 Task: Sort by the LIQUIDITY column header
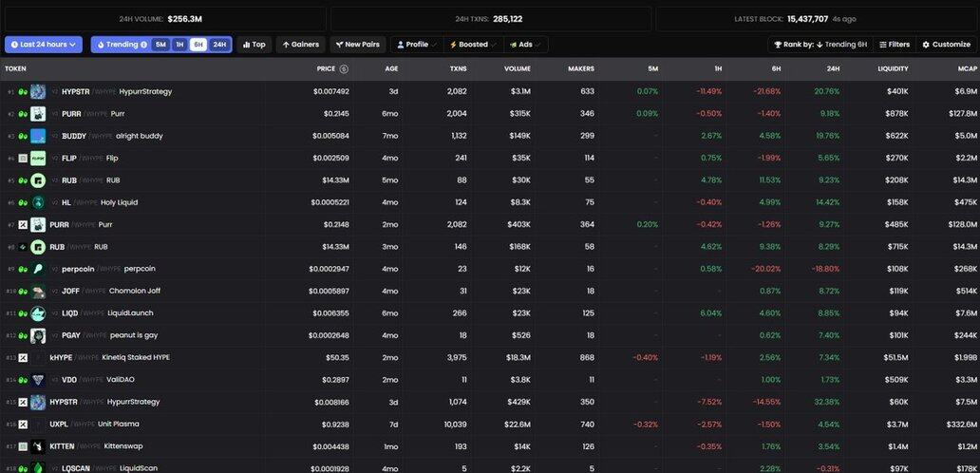coord(893,69)
